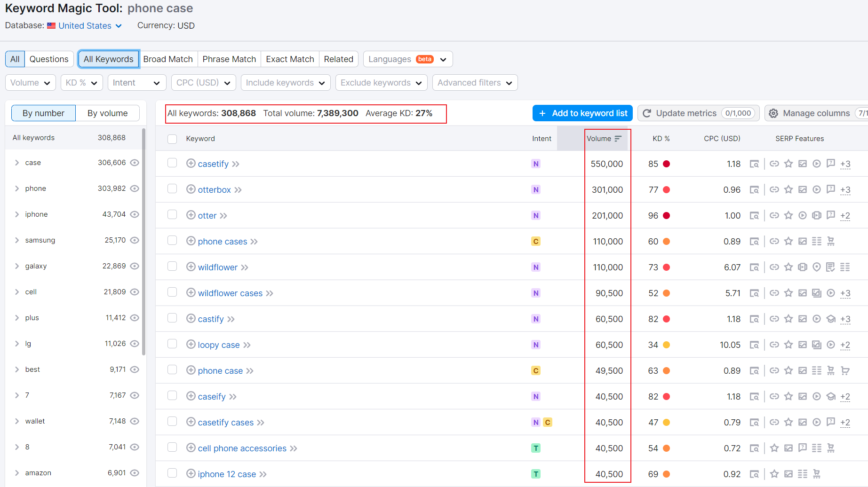
Task: Click video icon in casetify cases row
Action: (817, 422)
